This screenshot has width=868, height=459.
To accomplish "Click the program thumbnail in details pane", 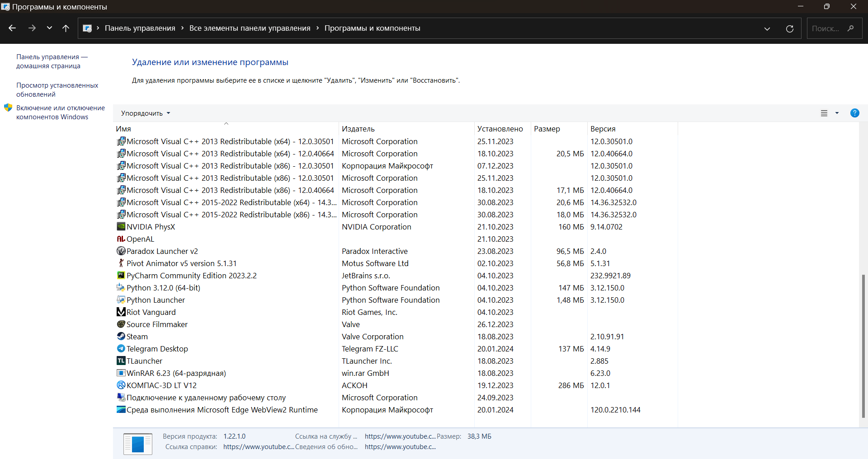I will (138, 444).
